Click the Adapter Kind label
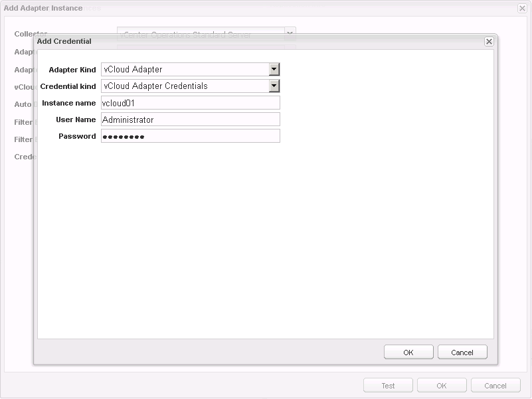The image size is (532, 399). click(x=72, y=70)
